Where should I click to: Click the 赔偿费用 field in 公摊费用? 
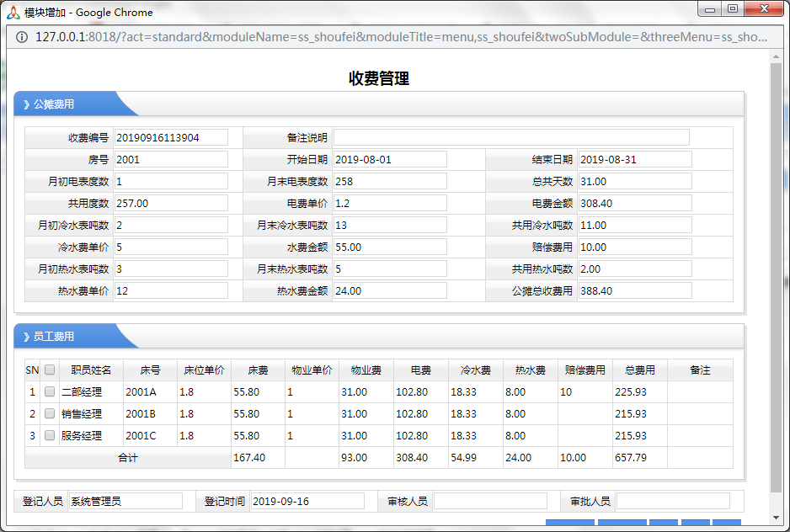tap(634, 247)
